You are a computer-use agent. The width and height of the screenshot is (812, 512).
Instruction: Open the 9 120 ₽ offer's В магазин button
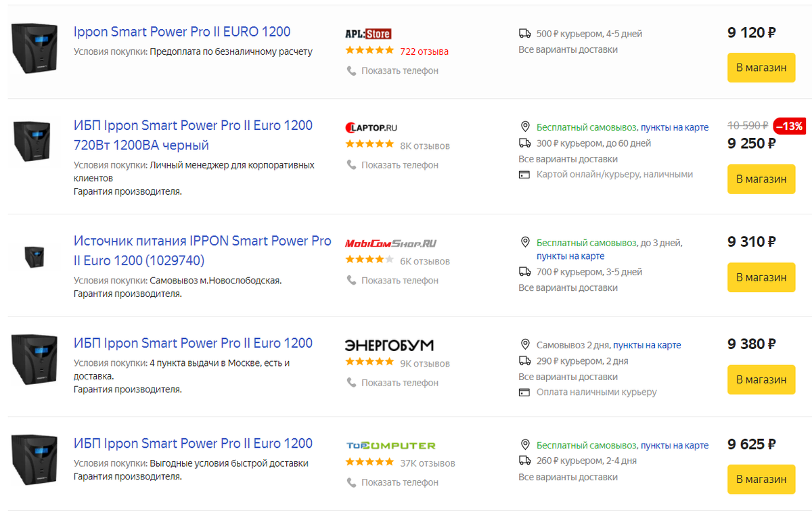point(761,68)
